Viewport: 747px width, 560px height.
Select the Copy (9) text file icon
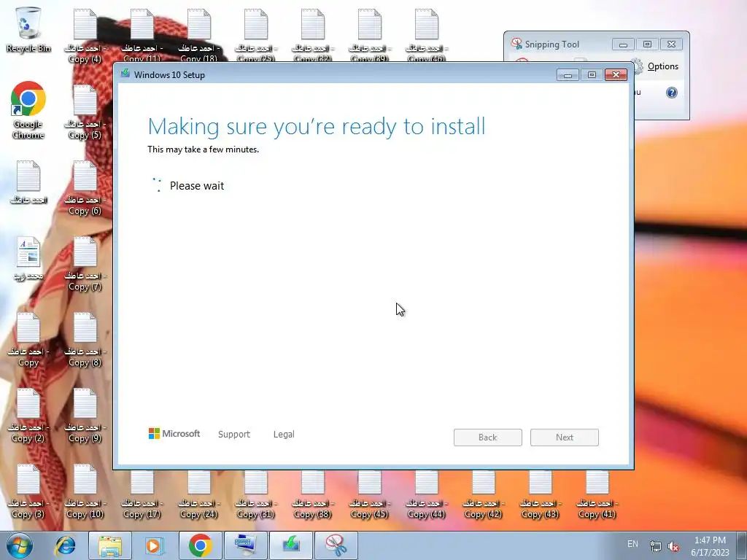click(85, 415)
